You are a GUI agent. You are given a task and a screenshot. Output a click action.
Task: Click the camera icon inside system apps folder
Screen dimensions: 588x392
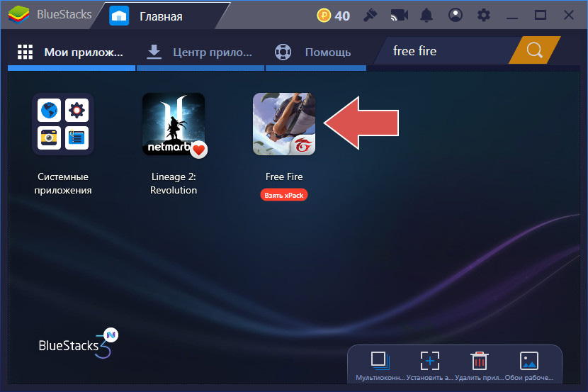tap(49, 138)
